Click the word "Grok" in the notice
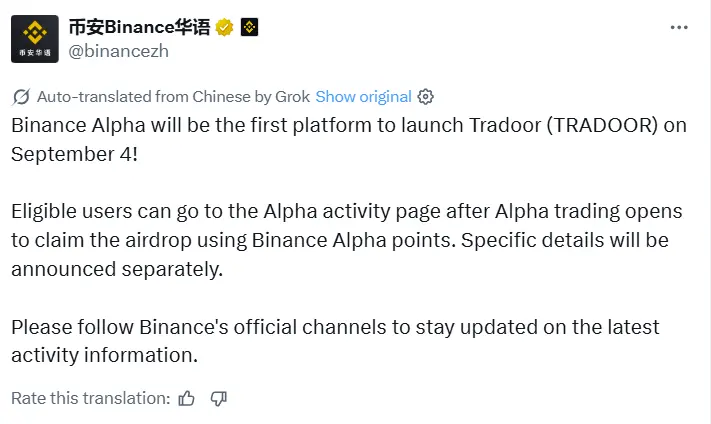 [x=291, y=97]
